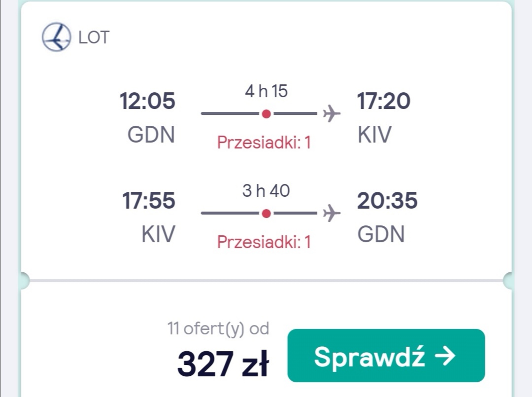Click the LOT airline logo icon

tap(57, 37)
